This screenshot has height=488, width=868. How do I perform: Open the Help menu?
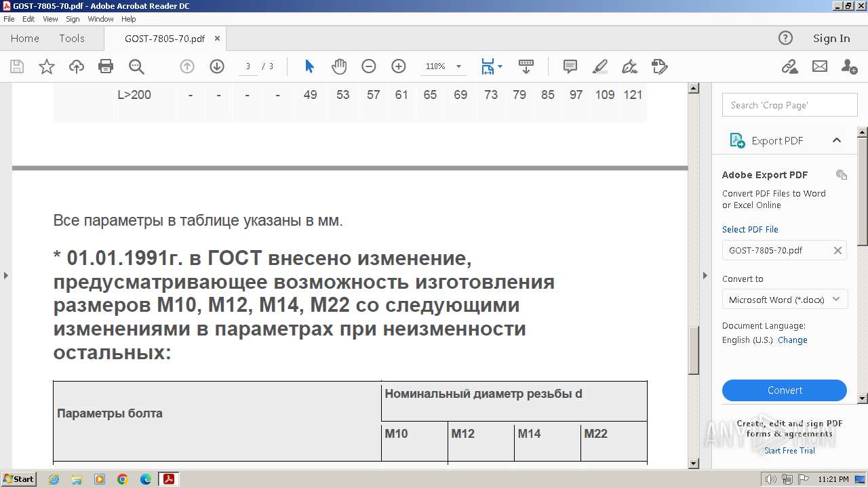129,19
